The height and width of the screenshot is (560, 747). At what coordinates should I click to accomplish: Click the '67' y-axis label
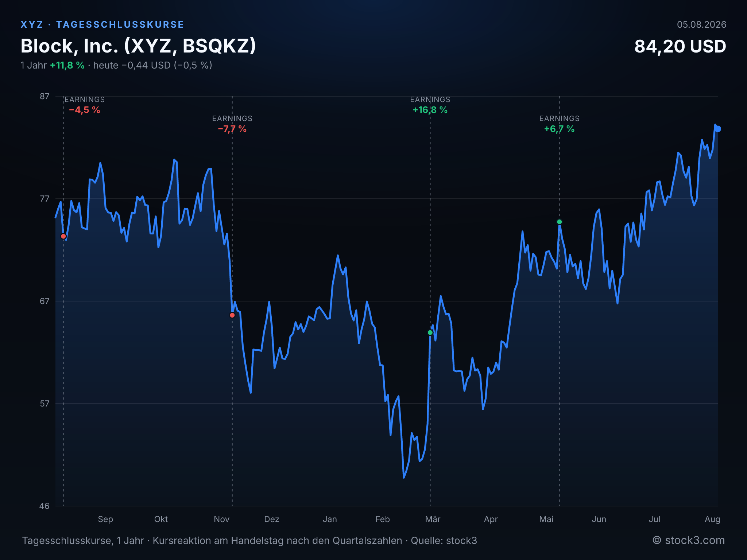point(44,301)
